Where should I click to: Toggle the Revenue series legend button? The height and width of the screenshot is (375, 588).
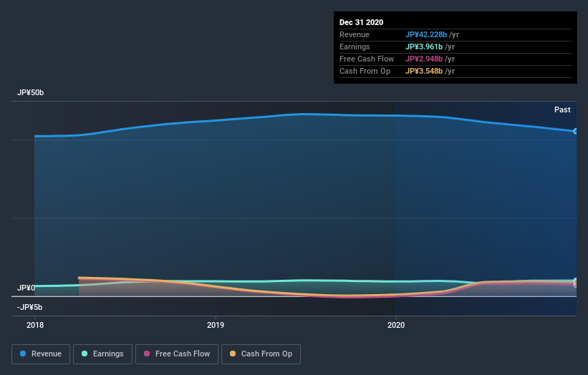pyautogui.click(x=41, y=354)
